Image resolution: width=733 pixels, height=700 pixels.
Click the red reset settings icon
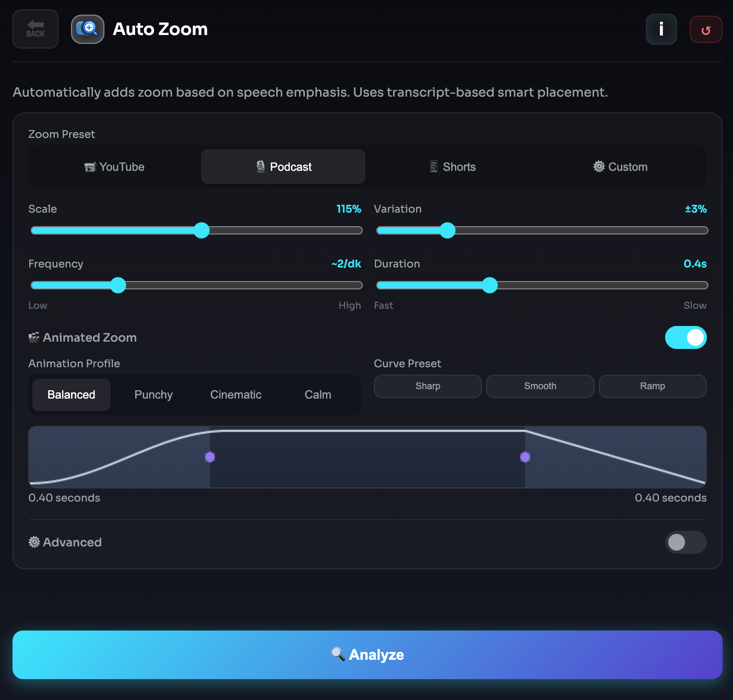[x=706, y=30]
